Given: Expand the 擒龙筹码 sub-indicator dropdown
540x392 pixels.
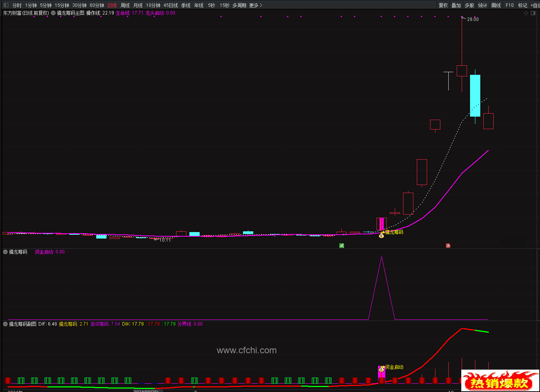Looking at the screenshot, I should coord(5,252).
